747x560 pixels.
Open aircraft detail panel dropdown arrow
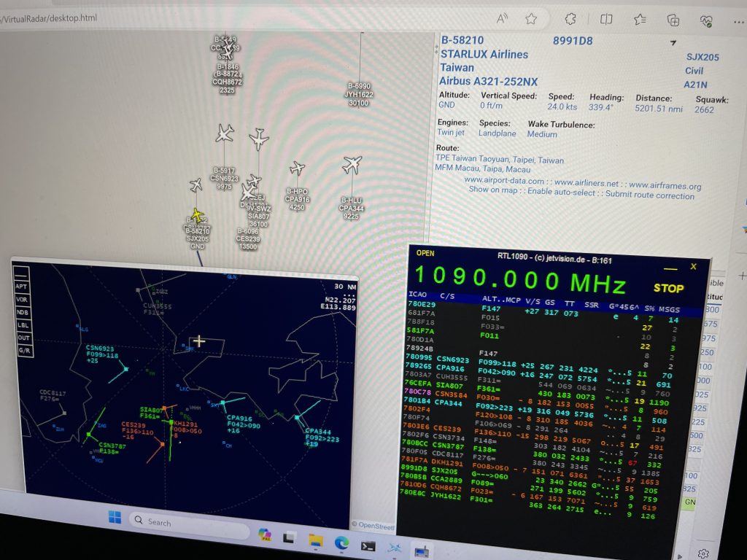[673, 43]
